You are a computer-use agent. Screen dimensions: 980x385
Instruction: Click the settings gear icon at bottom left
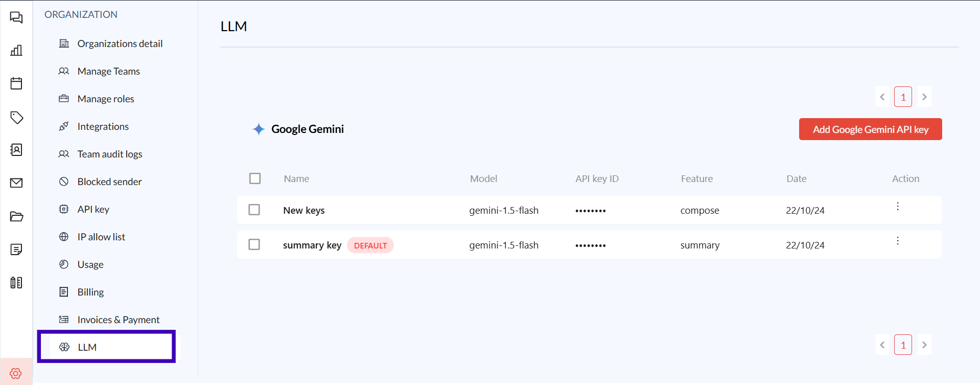[16, 373]
